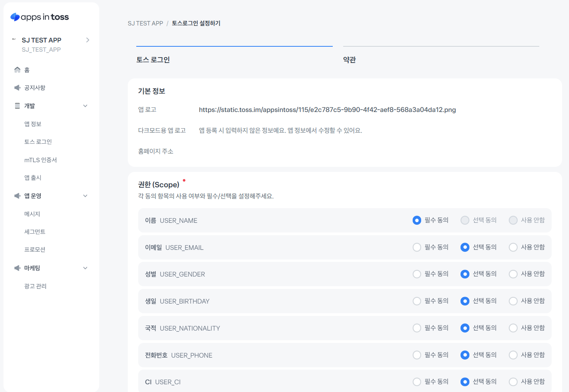Image resolution: width=569 pixels, height=392 pixels.
Task: Collapse the 개발 section chevron
Action: point(85,106)
